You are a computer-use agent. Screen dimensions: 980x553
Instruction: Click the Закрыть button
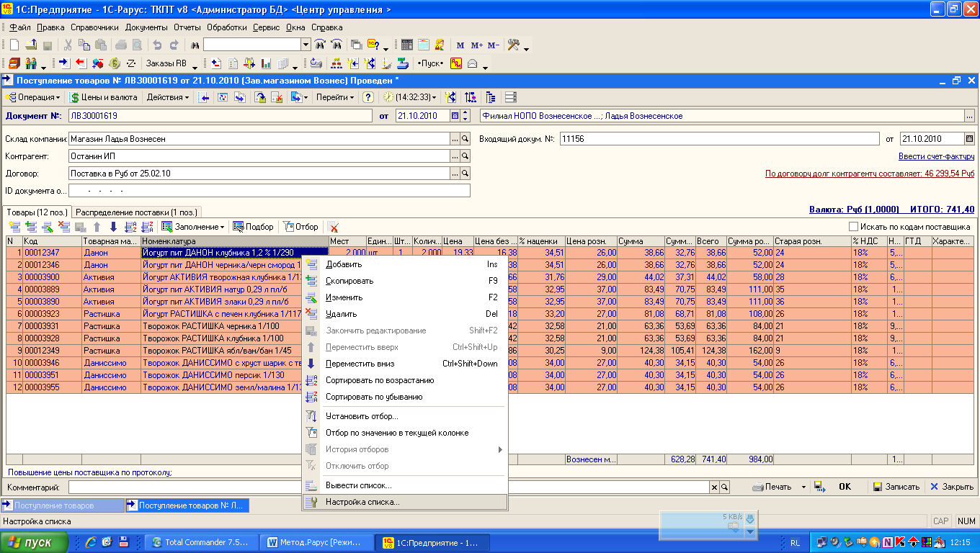[x=952, y=487]
